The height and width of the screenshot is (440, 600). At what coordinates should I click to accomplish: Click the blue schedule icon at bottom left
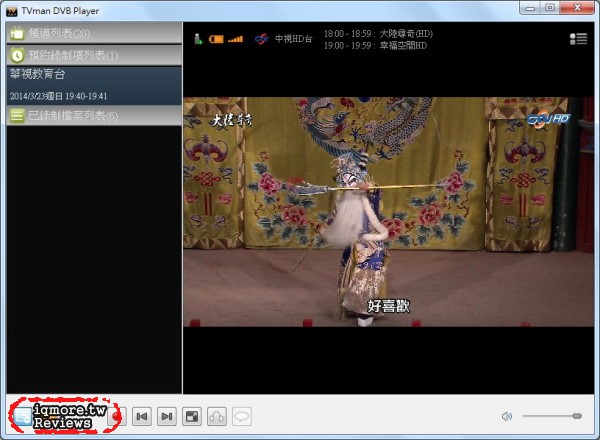(22, 417)
